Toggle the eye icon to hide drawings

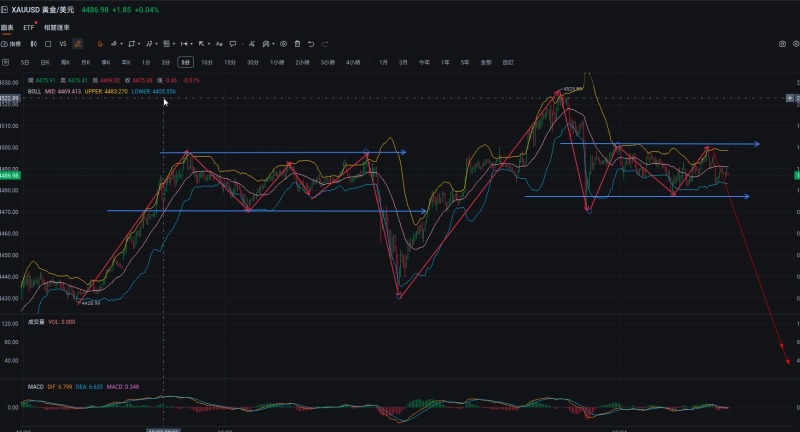284,44
